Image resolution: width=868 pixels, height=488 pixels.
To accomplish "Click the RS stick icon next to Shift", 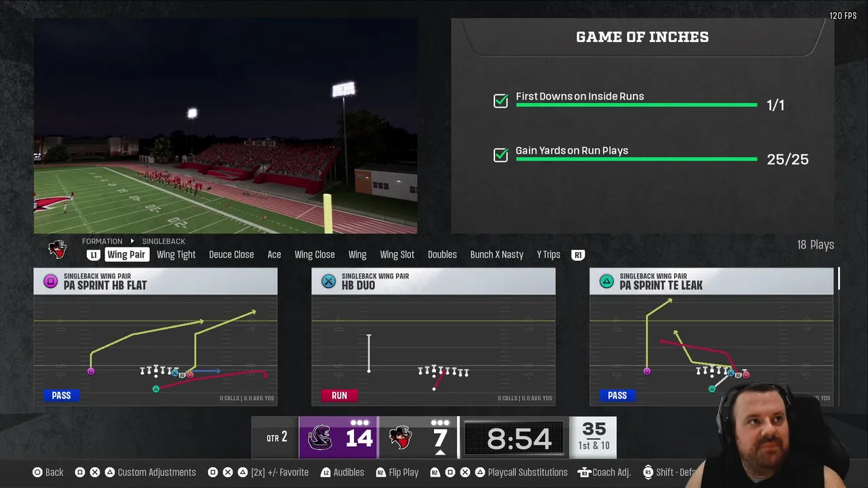I will pos(648,472).
